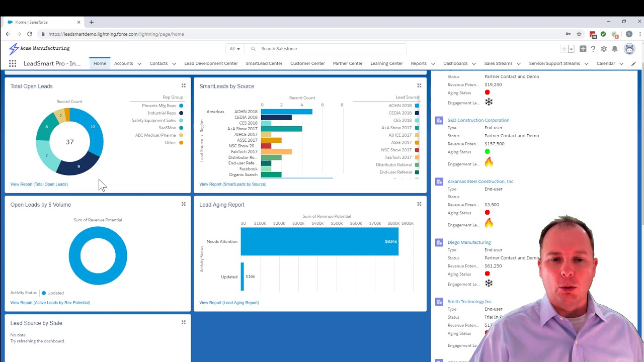The height and width of the screenshot is (362, 644).
Task: Click the Acme Manufacturing logo
Action: pos(39,48)
